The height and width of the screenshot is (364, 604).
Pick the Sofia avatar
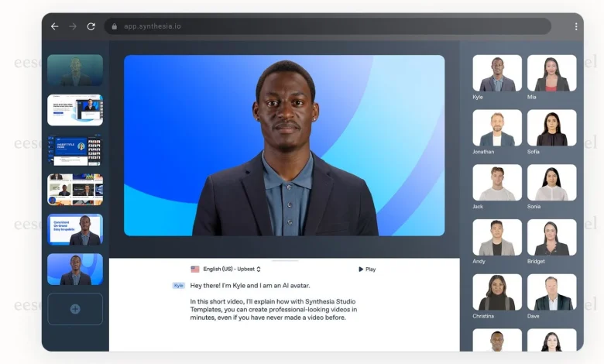point(551,129)
